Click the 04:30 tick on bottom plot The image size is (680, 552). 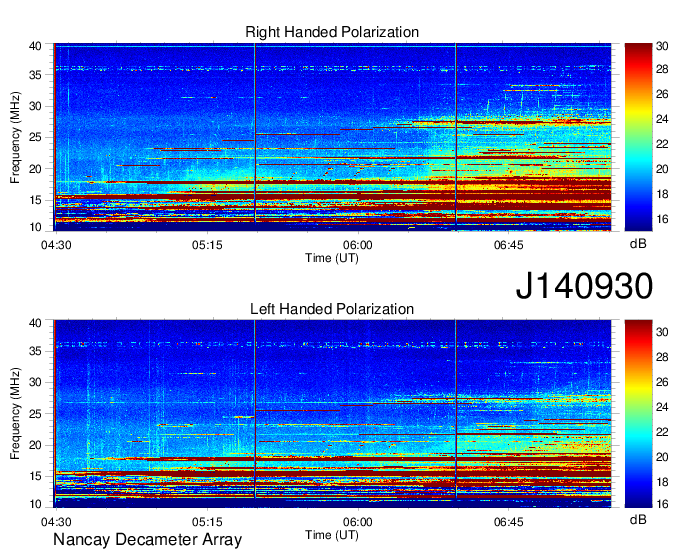(x=56, y=522)
